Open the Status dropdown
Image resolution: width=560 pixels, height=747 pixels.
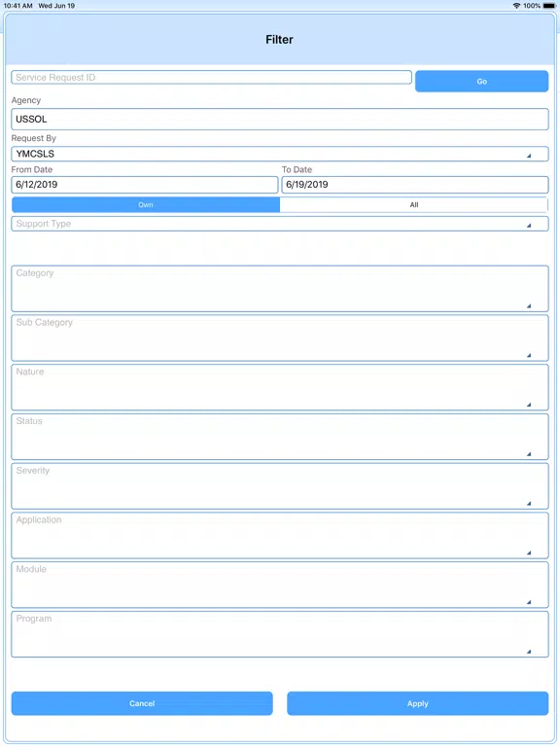tap(280, 437)
